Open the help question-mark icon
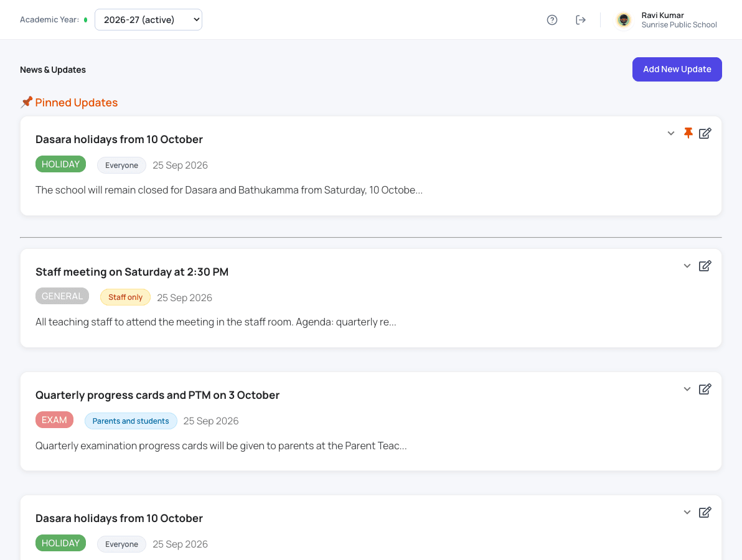This screenshot has height=560, width=742. coord(552,20)
